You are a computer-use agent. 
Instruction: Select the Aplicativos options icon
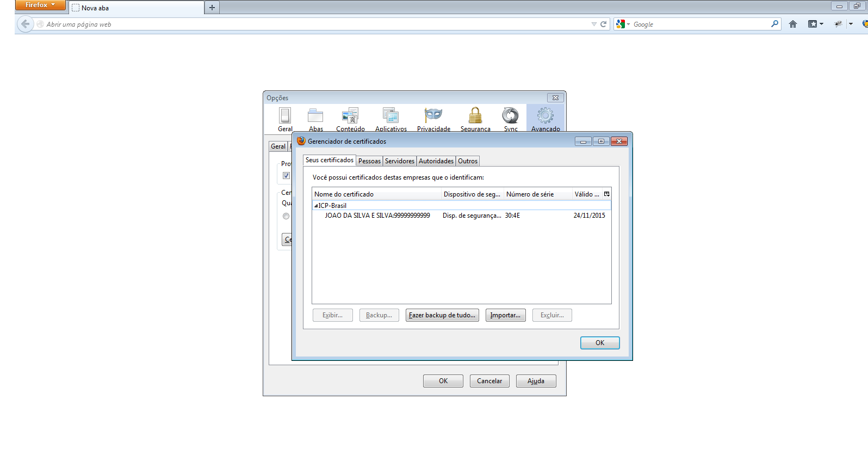tap(390, 115)
